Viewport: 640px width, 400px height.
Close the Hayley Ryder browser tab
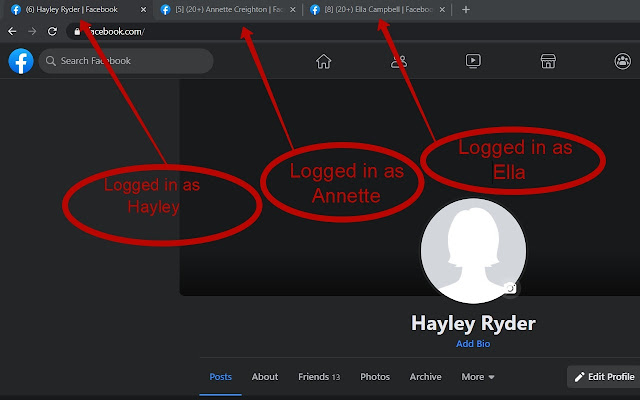coord(141,9)
